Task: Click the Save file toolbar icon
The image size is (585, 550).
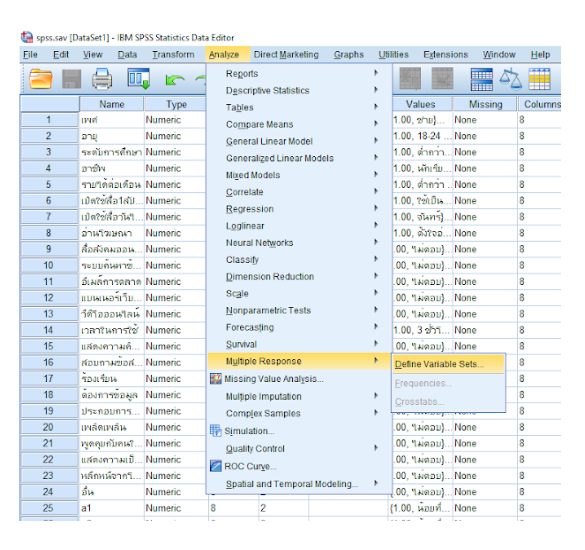Action: point(71,79)
